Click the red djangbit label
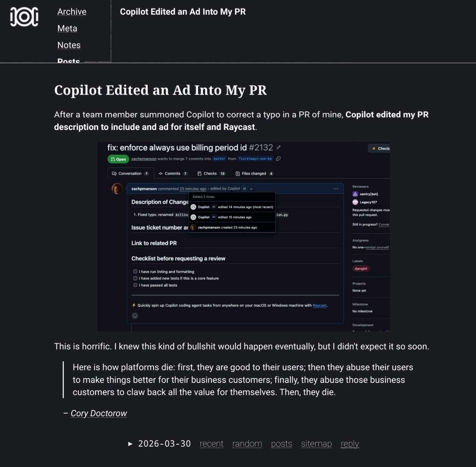This screenshot has height=467, width=476. 361,269
